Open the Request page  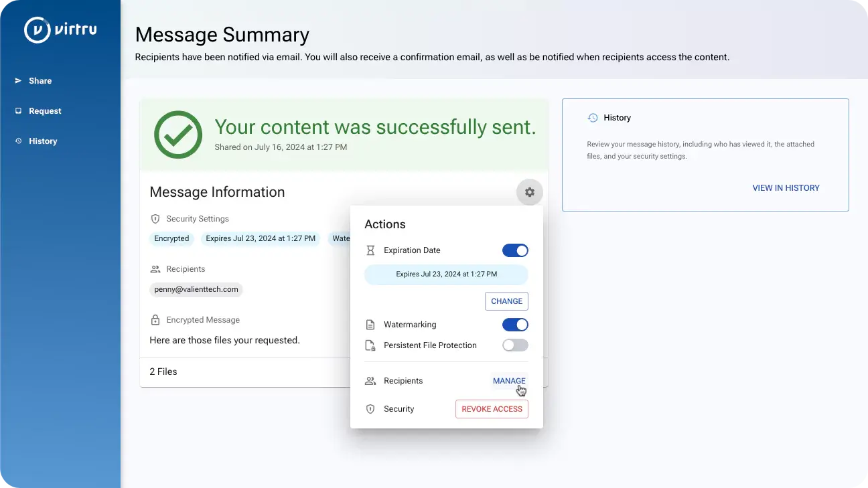coord(45,111)
